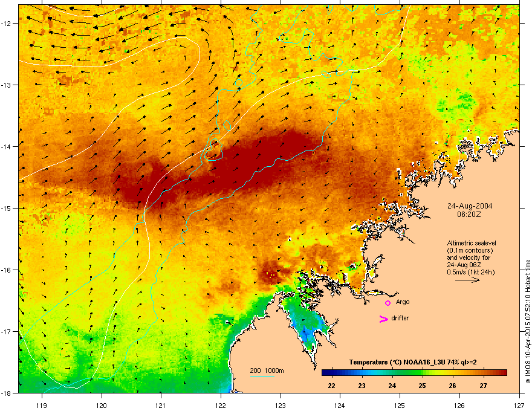Click the Temperature NOAA16_L3U title text
The width and height of the screenshot is (532, 411).
(x=413, y=362)
